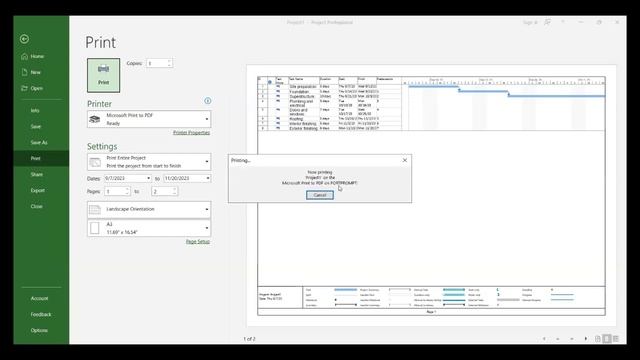Click the feedback icon in title bar
The image size is (640, 360).
pos(547,22)
